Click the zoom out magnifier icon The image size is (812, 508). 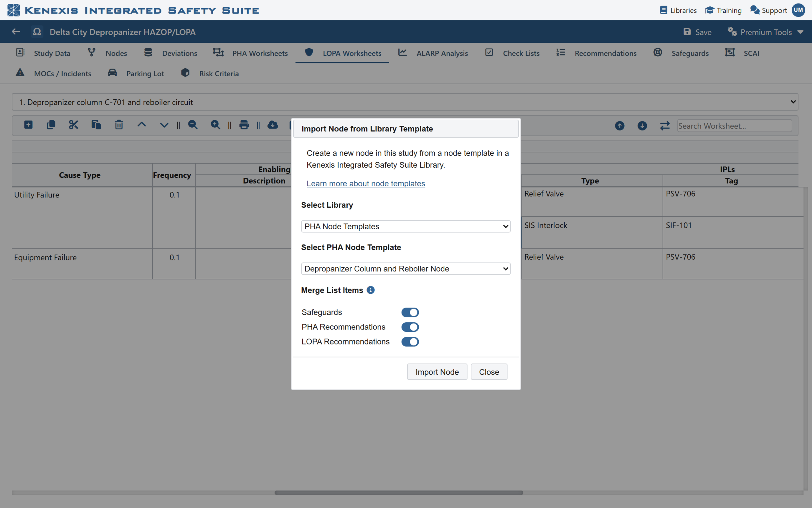(193, 125)
